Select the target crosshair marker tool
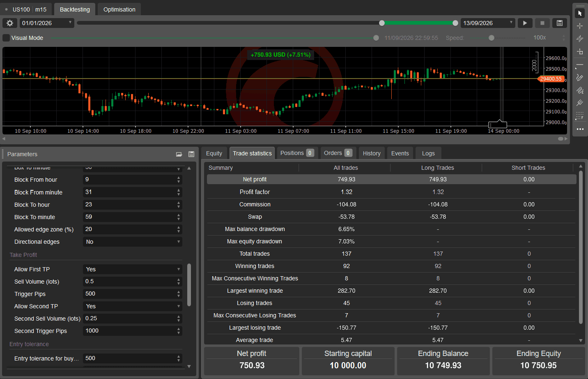 pos(580,39)
